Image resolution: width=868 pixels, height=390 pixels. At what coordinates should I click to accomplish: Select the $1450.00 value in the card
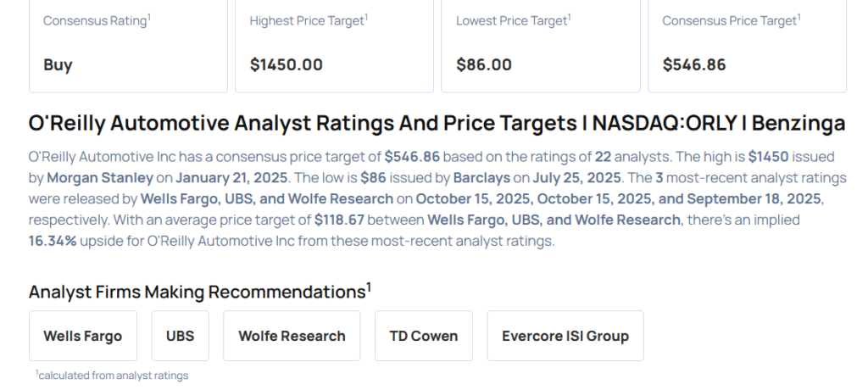coord(287,64)
